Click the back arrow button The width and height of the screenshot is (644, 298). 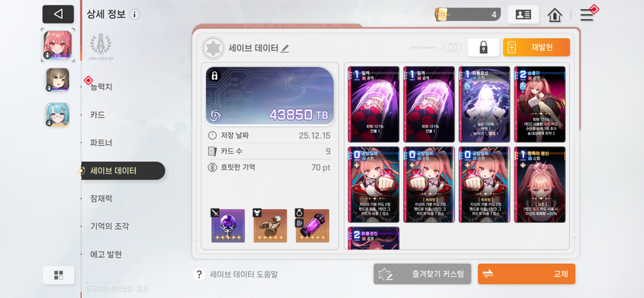click(58, 14)
